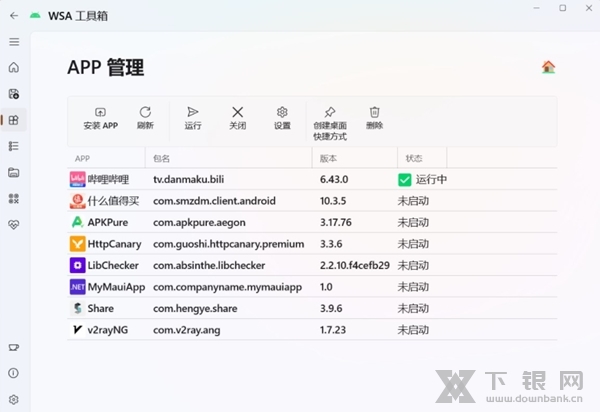Click package name com.hengye.share

[x=195, y=309]
